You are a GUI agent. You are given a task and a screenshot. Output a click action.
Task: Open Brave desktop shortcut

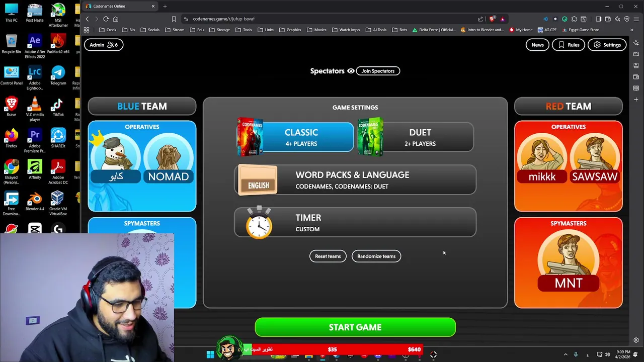tap(11, 107)
